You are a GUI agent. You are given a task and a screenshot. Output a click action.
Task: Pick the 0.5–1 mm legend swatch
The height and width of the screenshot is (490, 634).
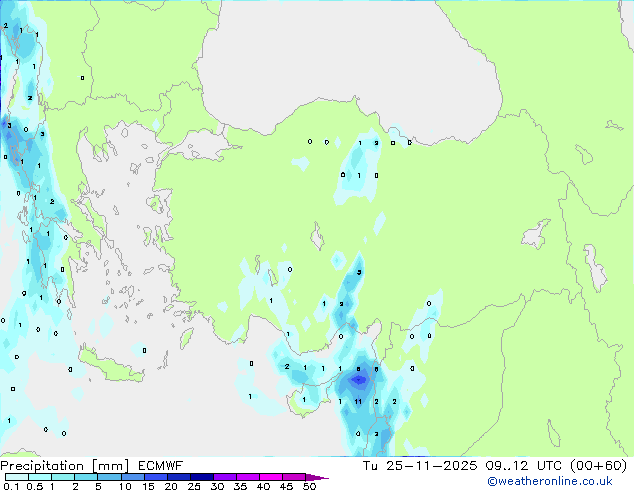point(40,477)
